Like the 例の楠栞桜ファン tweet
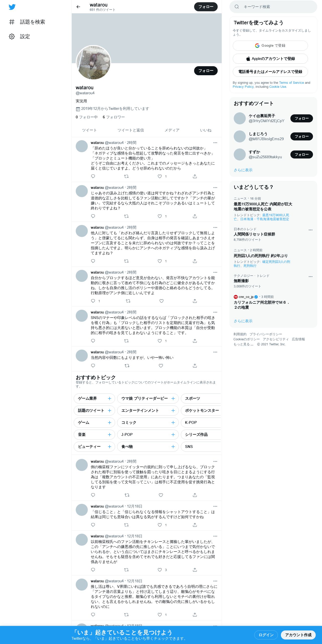This screenshot has width=322, height=644. click(161, 495)
